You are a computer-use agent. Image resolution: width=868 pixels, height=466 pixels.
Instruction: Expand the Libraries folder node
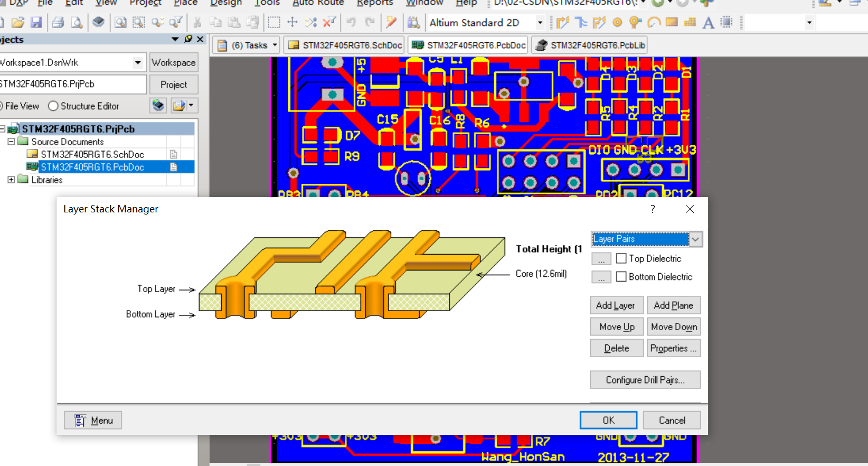click(x=11, y=180)
